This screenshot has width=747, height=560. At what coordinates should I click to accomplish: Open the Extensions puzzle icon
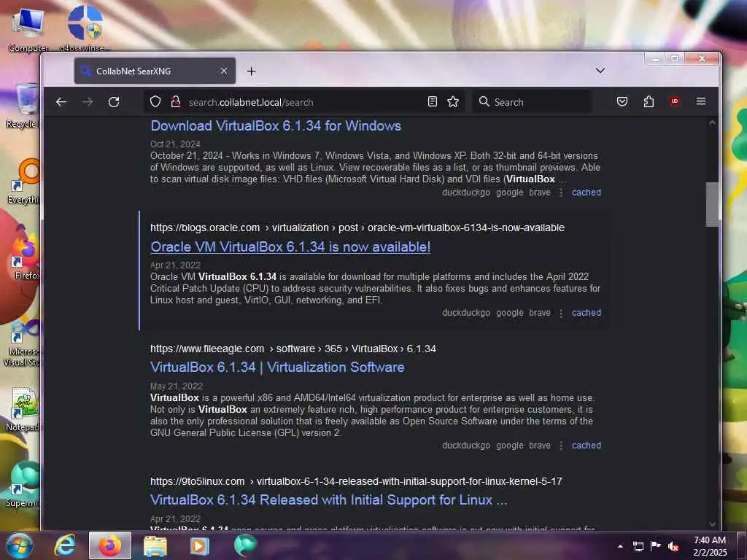coord(649,101)
